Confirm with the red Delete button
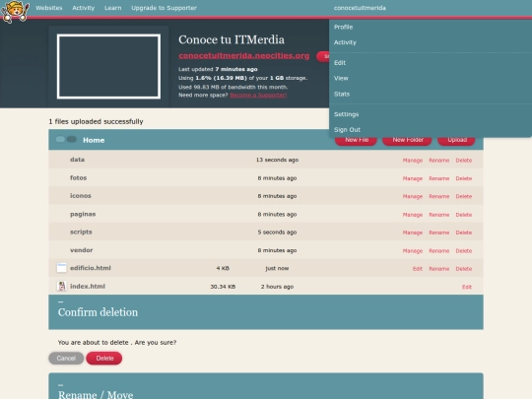Viewport: 532px width, 399px height. (104, 359)
